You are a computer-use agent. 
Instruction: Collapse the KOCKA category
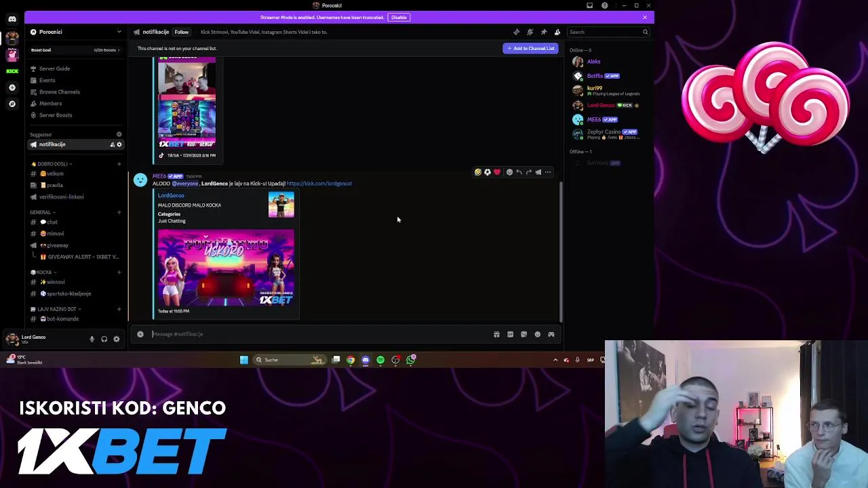pos(44,272)
